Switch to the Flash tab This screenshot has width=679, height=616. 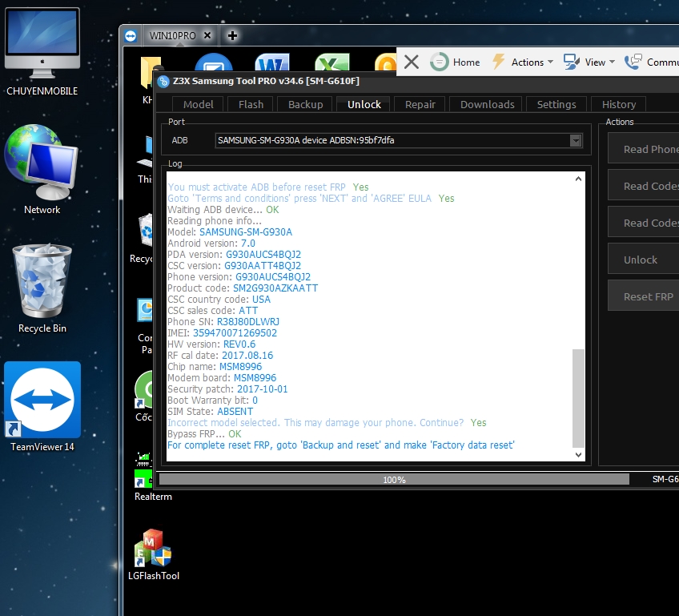point(251,104)
